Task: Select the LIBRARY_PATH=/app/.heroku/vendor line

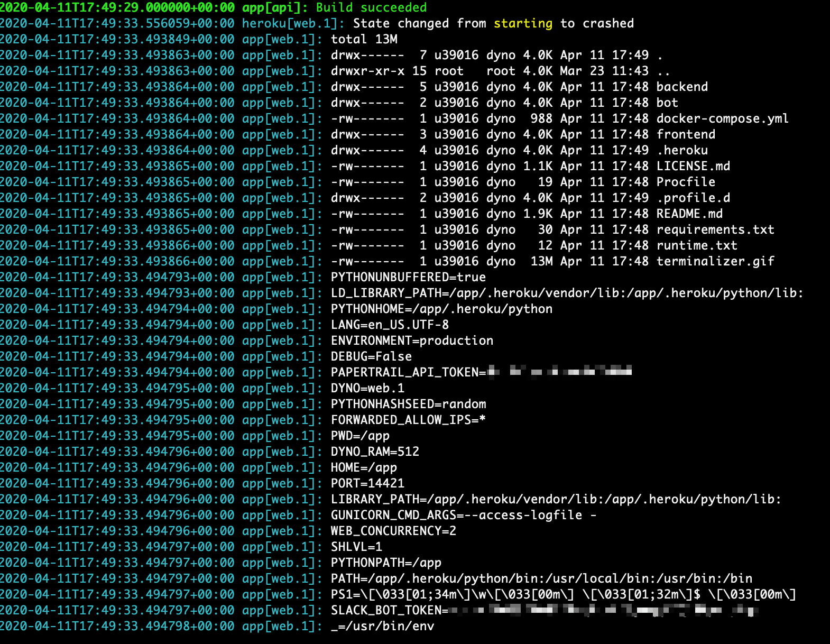Action: click(x=556, y=499)
